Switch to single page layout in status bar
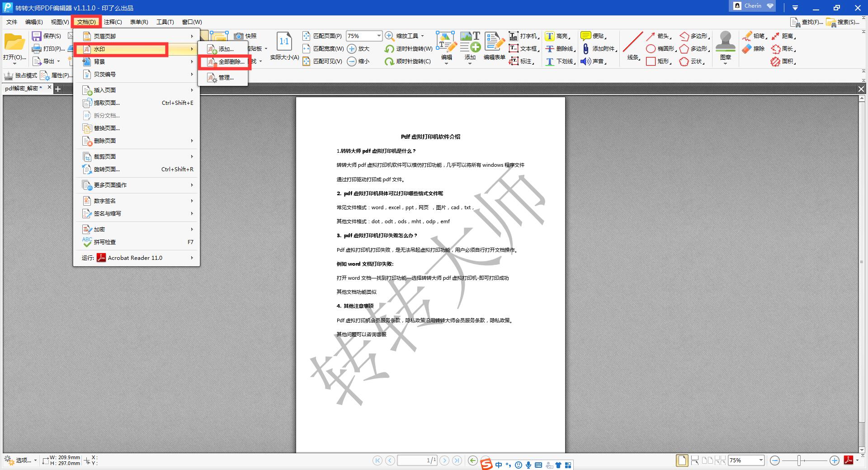Viewport: 868px width, 470px height. [x=682, y=461]
